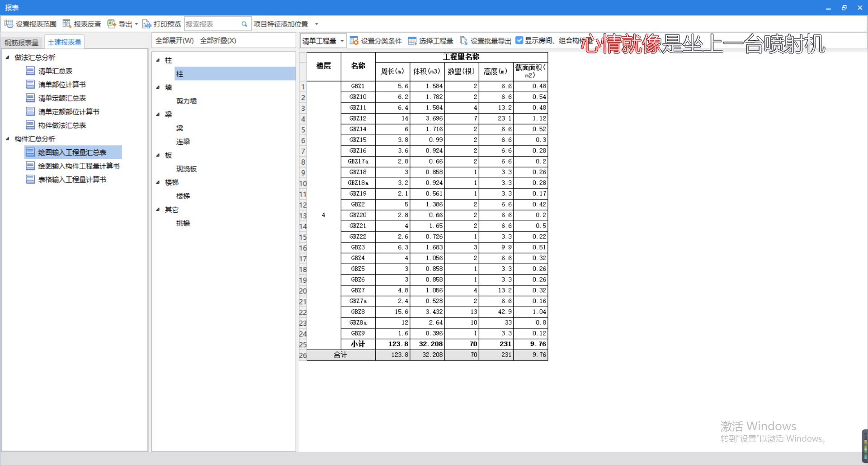Open 绘图输入构件工程量计算书 report
This screenshot has width=868, height=466.
[79, 166]
